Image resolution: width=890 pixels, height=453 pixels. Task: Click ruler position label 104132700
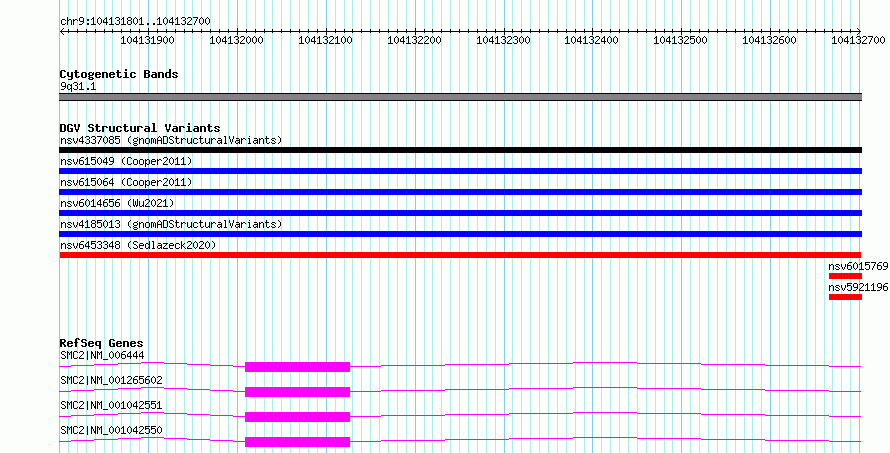pyautogui.click(x=858, y=40)
